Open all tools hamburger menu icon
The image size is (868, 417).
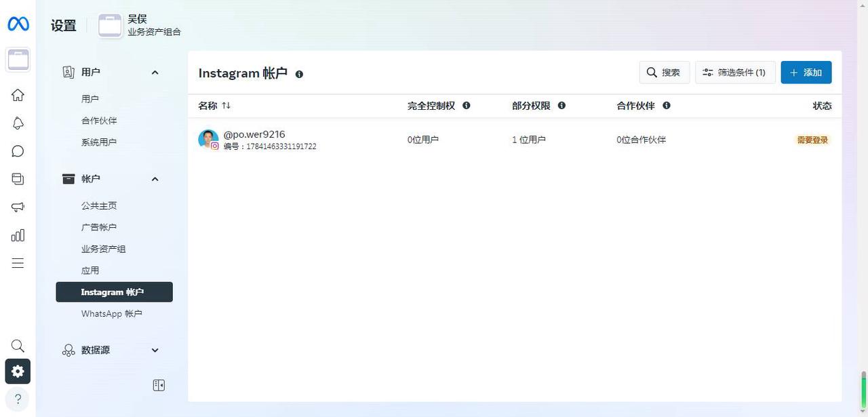[18, 263]
